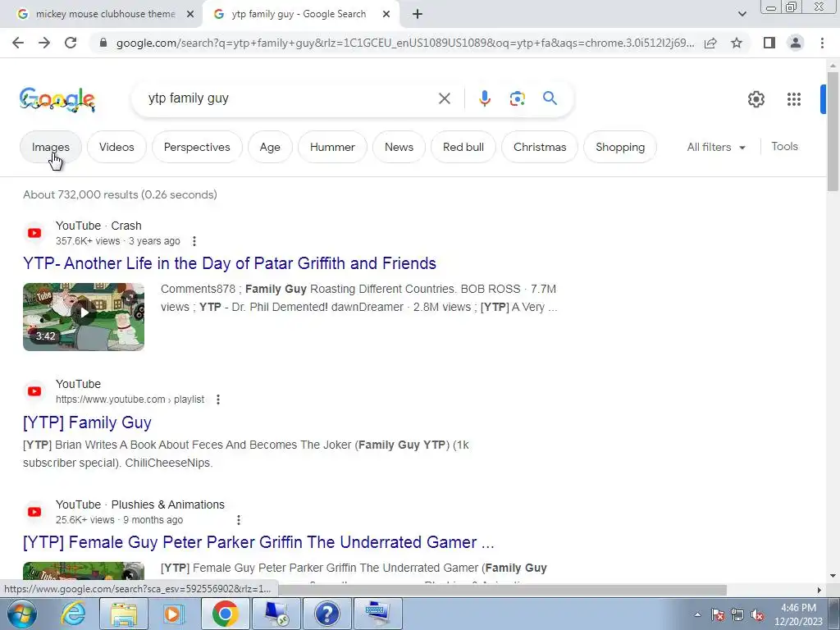Show hidden system tray icons
The image size is (840, 630).
[x=697, y=614]
